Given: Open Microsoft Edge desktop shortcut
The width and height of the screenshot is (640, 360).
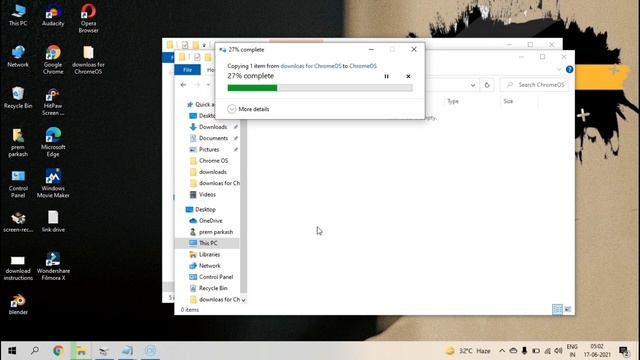Looking at the screenshot, I should [x=53, y=142].
